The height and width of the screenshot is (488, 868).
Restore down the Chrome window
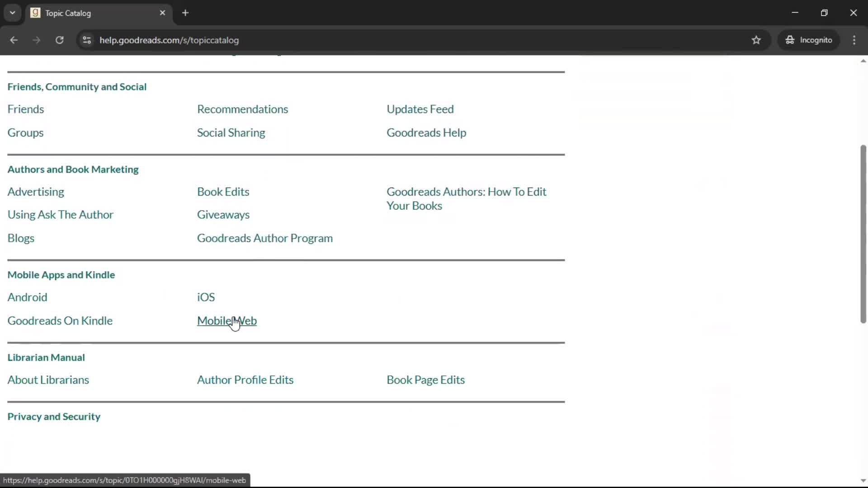point(824,13)
